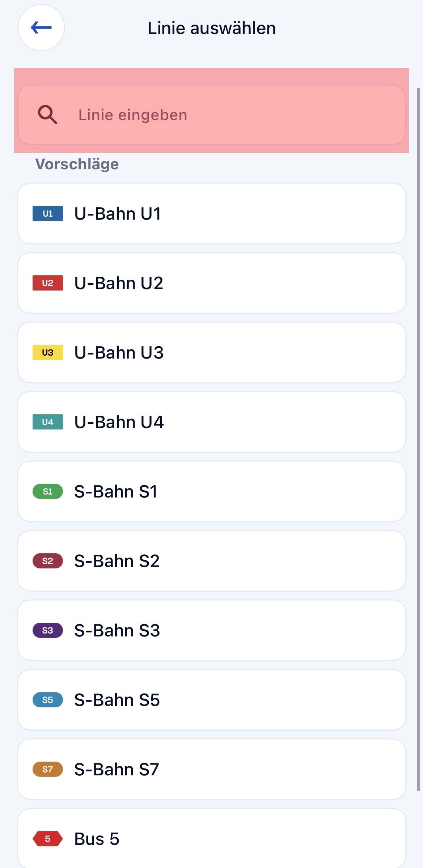Choose the S-Bahn S1 suggestion
The image size is (423, 868).
[211, 491]
